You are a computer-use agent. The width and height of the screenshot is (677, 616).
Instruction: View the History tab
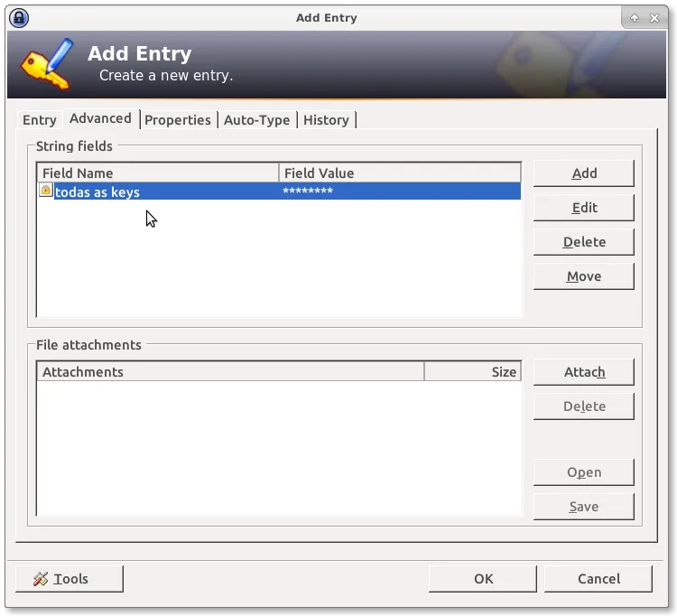(326, 119)
